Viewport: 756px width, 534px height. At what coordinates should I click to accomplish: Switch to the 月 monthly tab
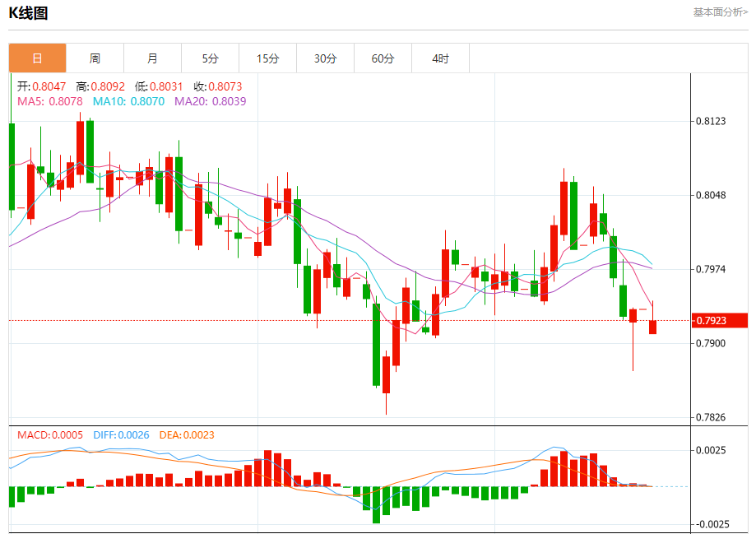pos(152,58)
